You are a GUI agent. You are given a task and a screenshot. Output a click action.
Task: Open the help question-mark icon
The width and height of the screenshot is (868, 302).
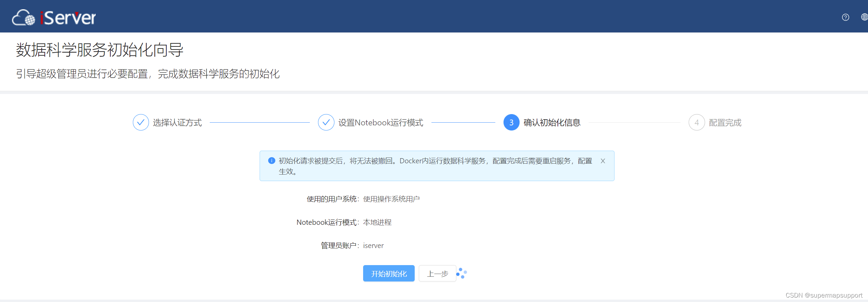pos(845,17)
